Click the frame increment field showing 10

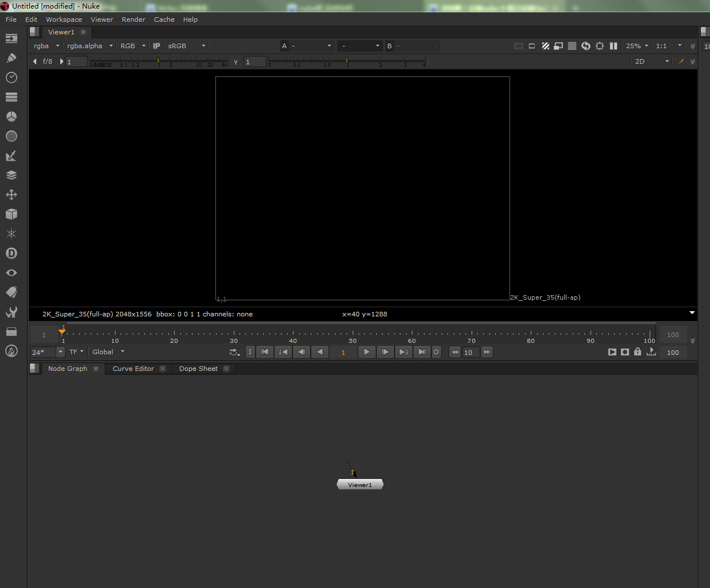pyautogui.click(x=471, y=352)
